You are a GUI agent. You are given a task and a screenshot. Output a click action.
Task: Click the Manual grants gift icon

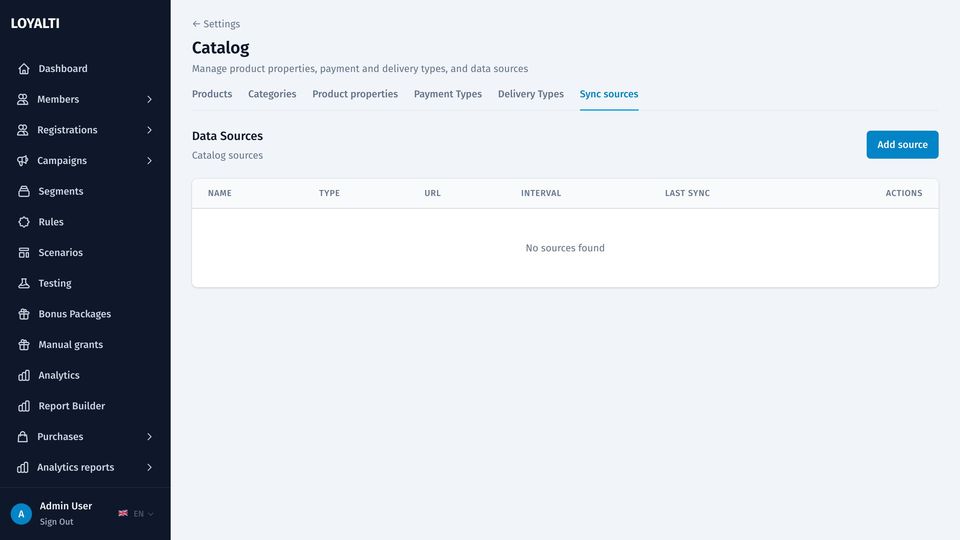24,344
